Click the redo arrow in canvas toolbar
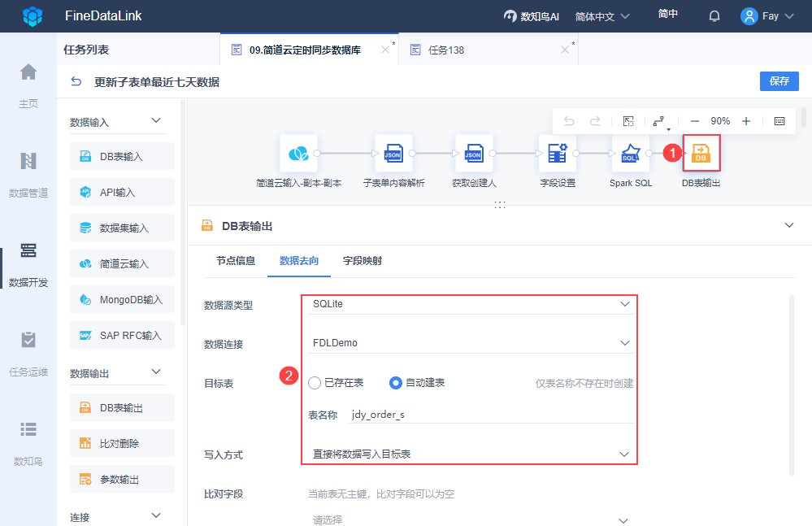 (x=595, y=121)
